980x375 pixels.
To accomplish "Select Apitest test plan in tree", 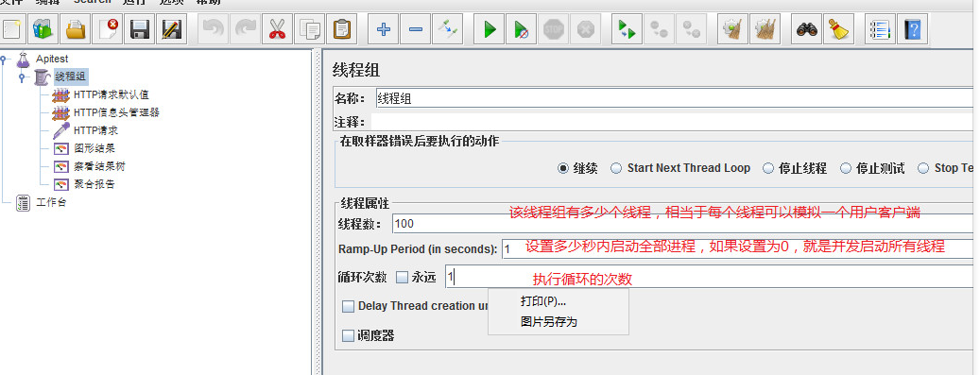I will (52, 59).
